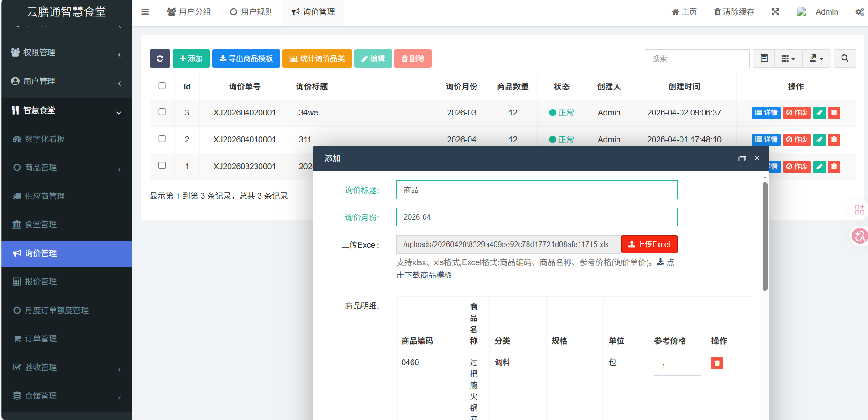The image size is (868, 420).
Task: Toggle the select-all checkbox in table header
Action: coord(162,86)
